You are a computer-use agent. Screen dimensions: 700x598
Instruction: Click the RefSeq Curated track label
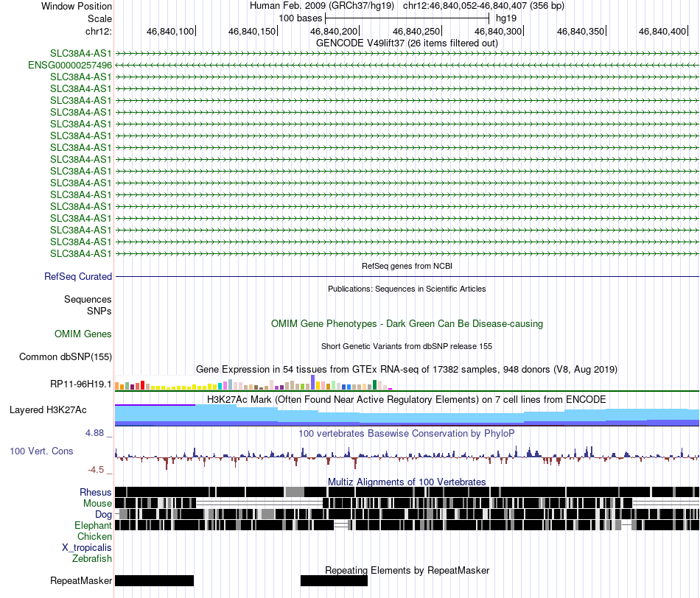78,276
